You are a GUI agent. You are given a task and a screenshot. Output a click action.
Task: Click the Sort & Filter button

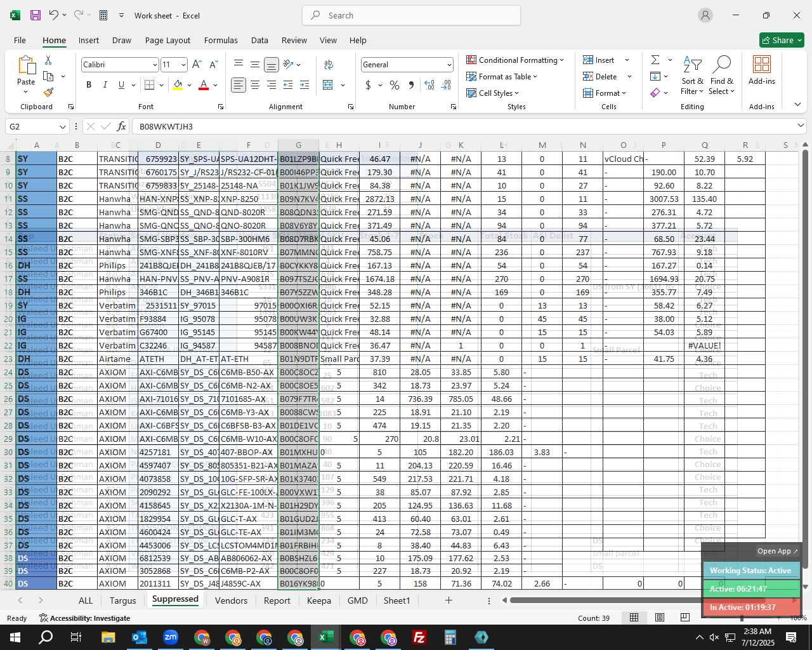(692, 75)
